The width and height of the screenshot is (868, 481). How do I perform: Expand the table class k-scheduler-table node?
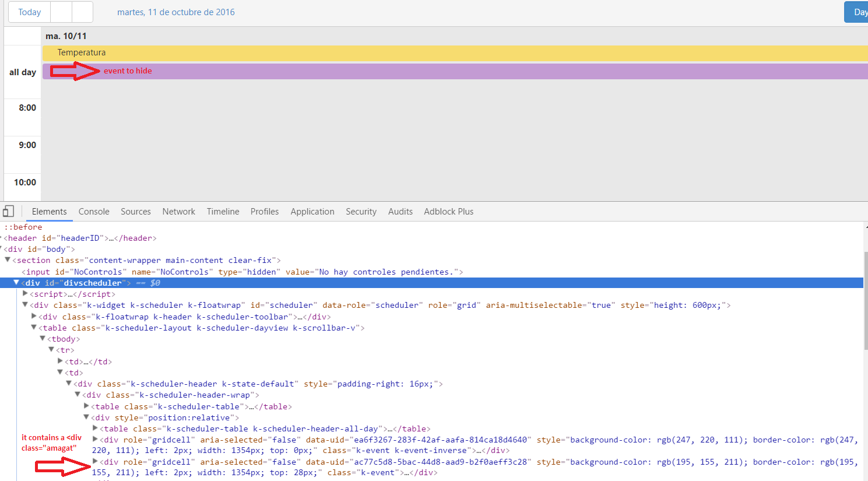click(x=86, y=406)
